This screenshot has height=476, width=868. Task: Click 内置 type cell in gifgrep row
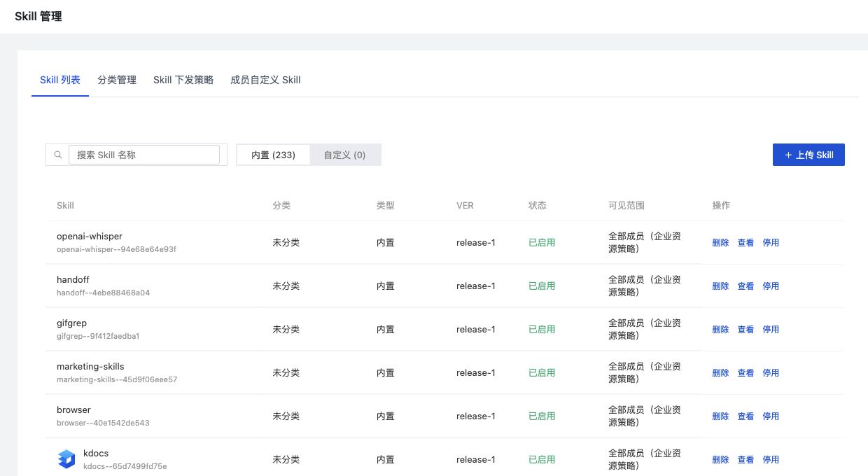coord(386,330)
